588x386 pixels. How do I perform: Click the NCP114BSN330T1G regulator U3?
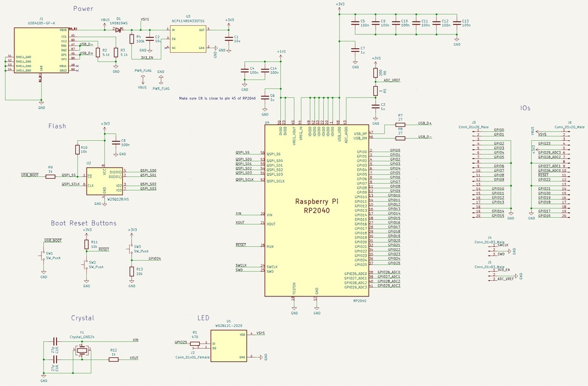click(188, 39)
